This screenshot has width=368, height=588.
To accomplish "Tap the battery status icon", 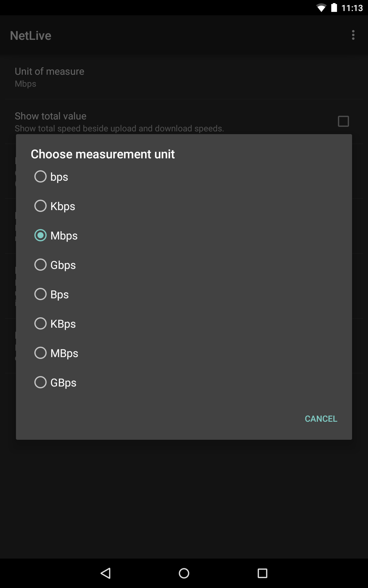I will pos(334,8).
